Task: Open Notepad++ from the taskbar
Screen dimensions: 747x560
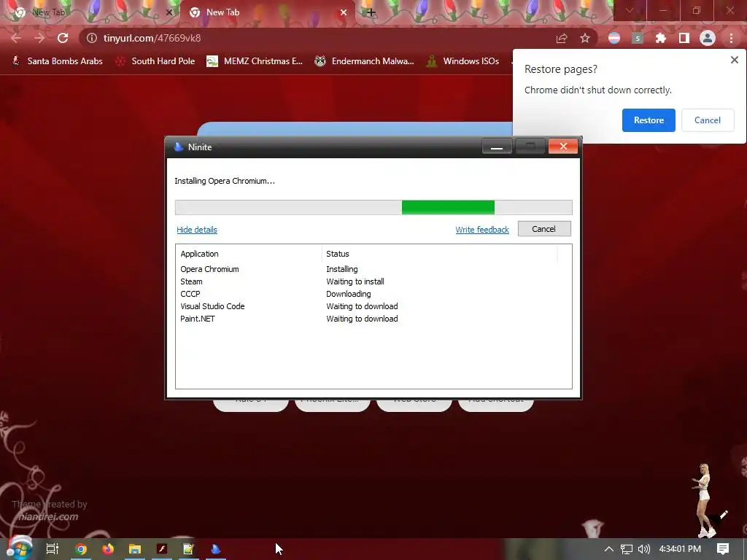Action: pos(189,549)
